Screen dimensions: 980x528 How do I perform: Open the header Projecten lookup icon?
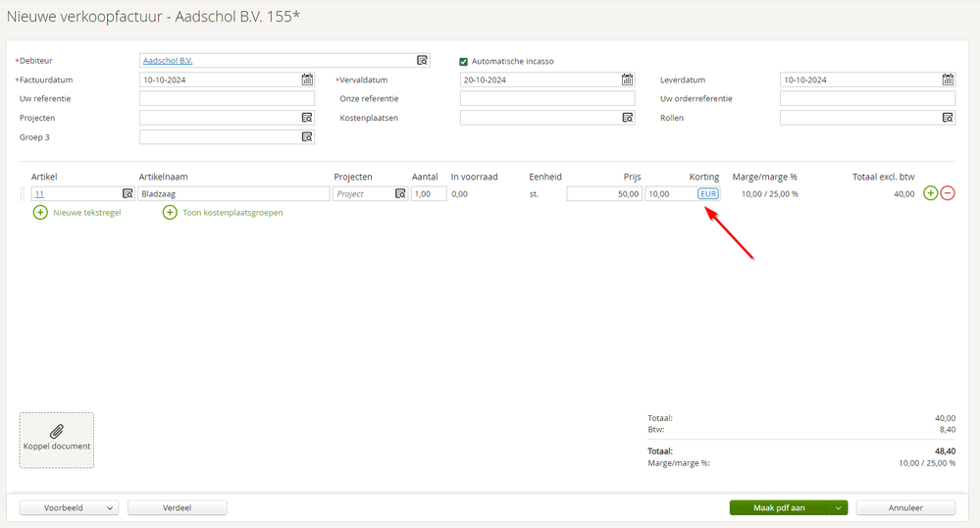point(307,118)
